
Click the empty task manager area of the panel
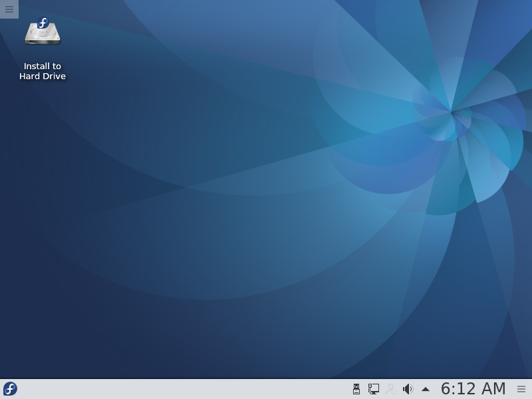click(180, 389)
